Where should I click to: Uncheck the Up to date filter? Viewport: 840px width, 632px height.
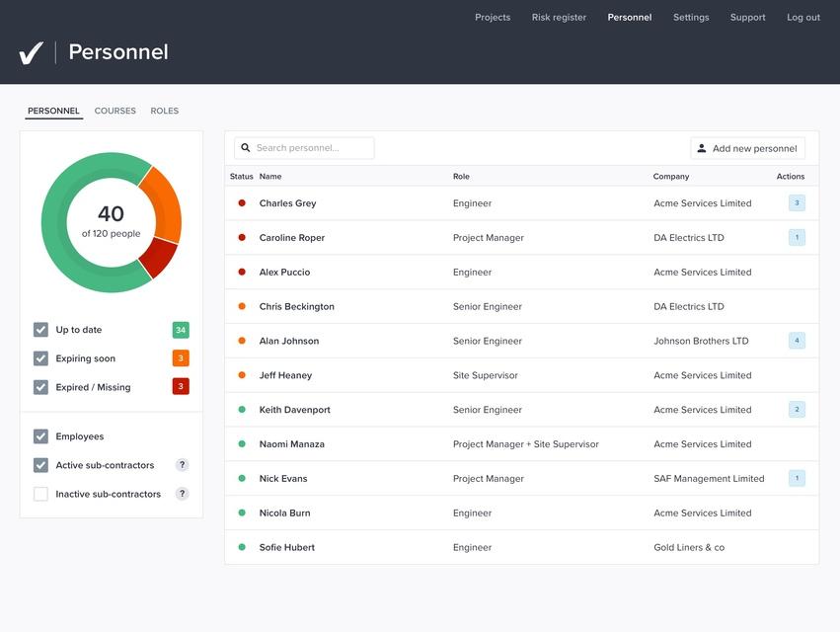point(40,330)
